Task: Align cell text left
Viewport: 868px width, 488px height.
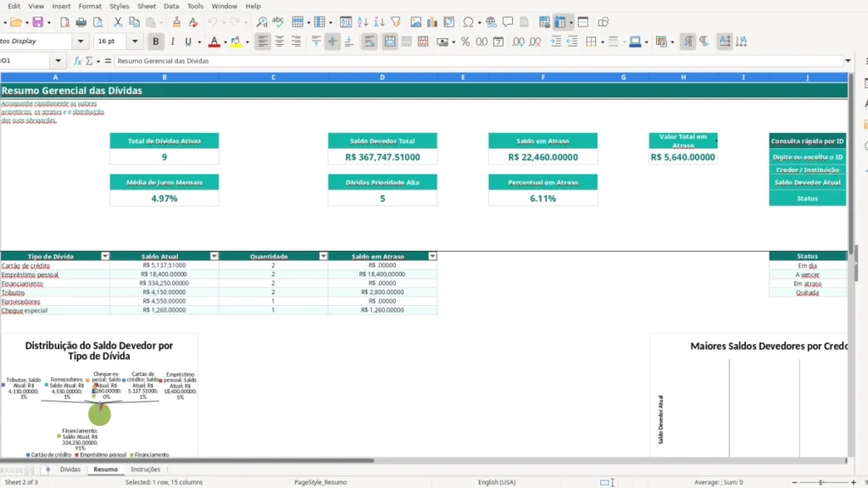Action: click(263, 42)
